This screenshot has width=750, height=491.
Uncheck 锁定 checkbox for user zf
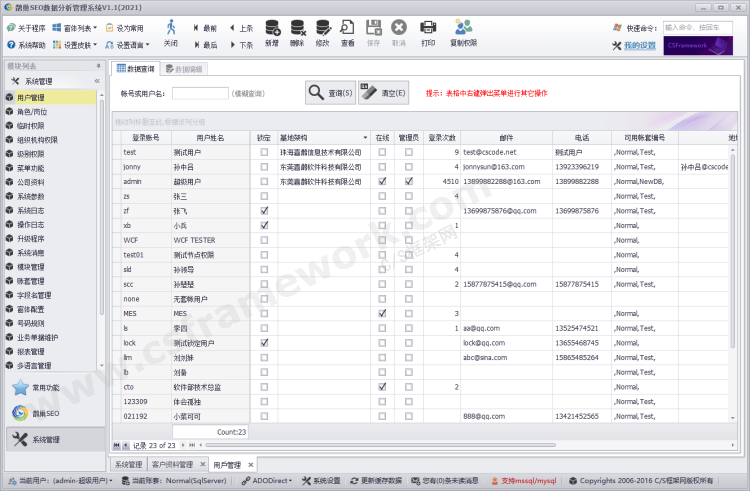point(264,211)
